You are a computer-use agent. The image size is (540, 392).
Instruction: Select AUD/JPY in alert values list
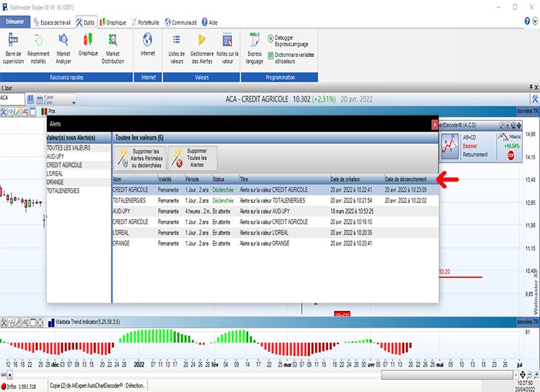(79, 156)
